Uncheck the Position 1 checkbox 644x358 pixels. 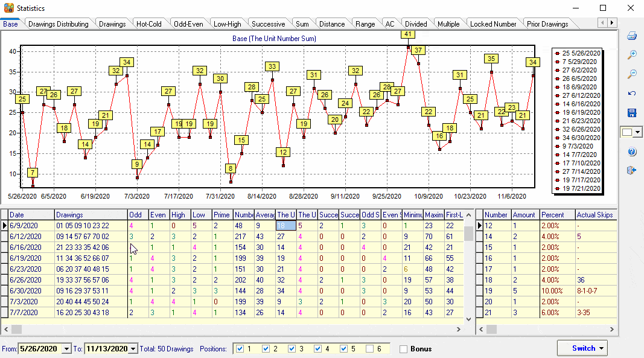coord(241,349)
